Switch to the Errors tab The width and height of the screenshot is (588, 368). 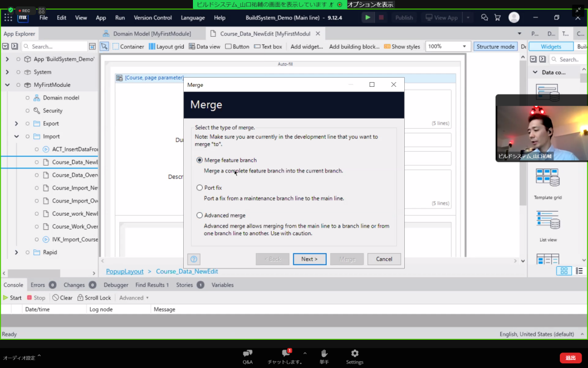tap(38, 285)
